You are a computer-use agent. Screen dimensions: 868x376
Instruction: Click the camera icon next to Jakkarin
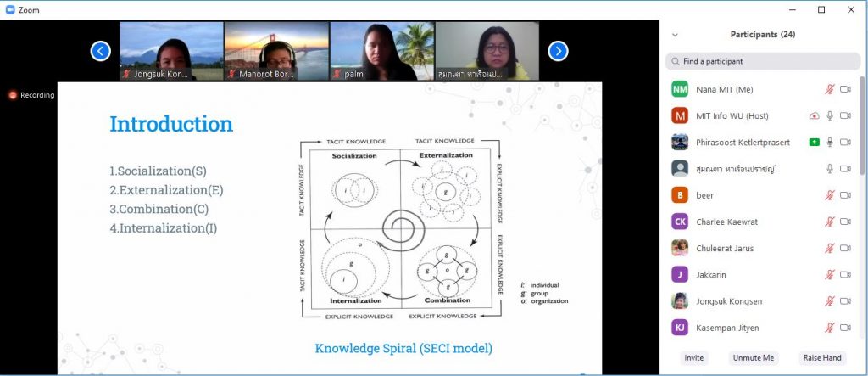point(845,275)
